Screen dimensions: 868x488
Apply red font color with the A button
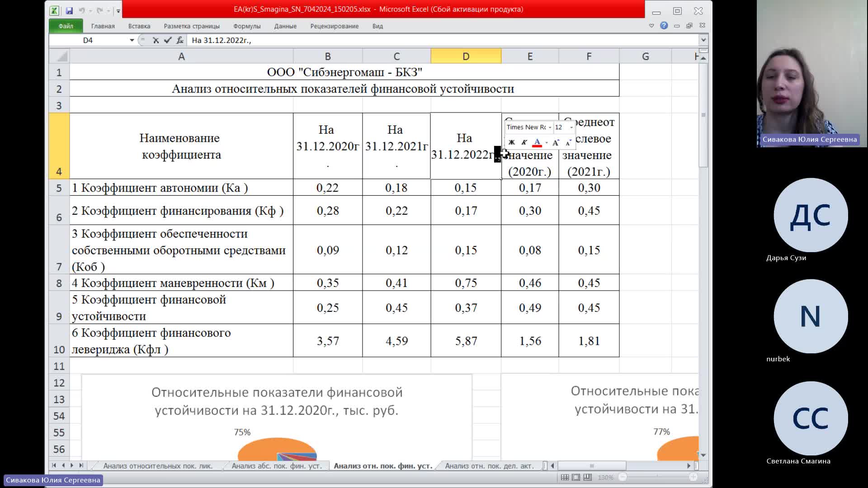coord(537,142)
